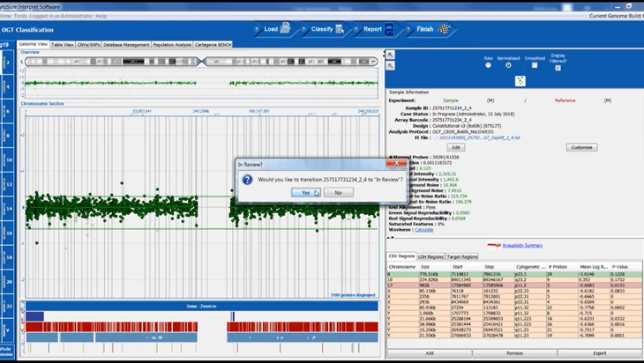Image resolution: width=644 pixels, height=363 pixels.
Task: Open the Tools menu
Action: [x=20, y=16]
